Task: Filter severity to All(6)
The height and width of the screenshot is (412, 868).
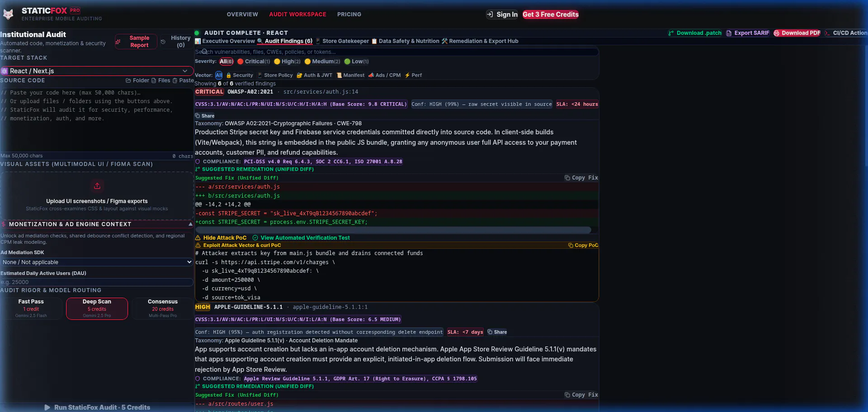Action: click(226, 62)
